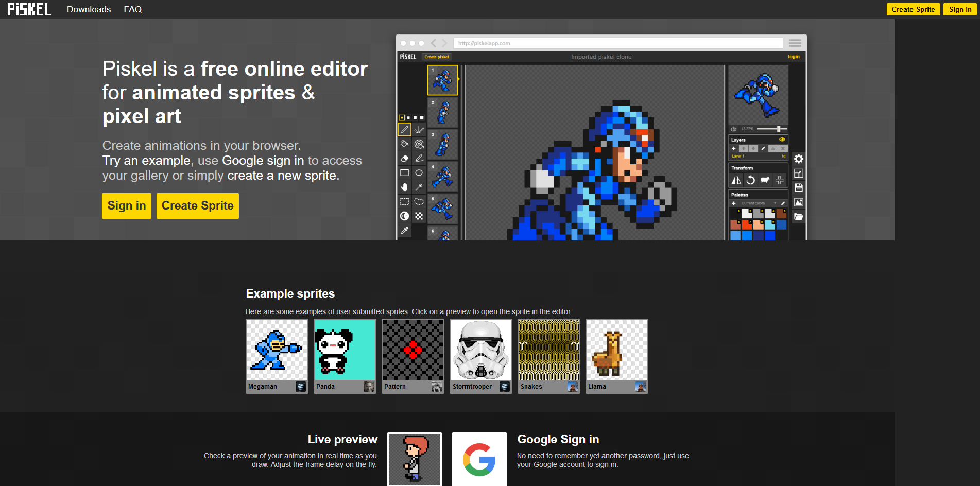Click the 'Try an example' link
The width and height of the screenshot is (980, 486).
[146, 161]
